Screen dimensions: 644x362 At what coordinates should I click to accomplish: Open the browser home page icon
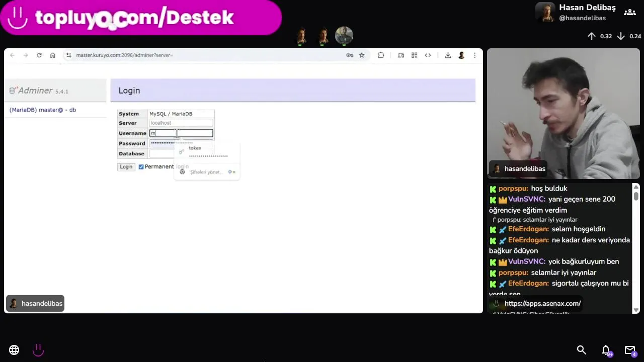(x=52, y=55)
